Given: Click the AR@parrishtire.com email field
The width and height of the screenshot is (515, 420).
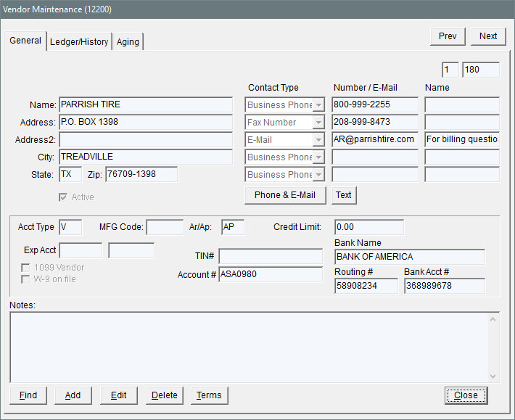Looking at the screenshot, I should coord(375,139).
